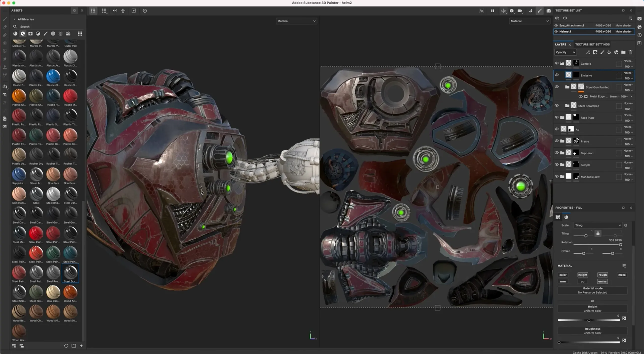The width and height of the screenshot is (644, 354).
Task: Select the grid view icon in Assets
Action: click(x=80, y=33)
